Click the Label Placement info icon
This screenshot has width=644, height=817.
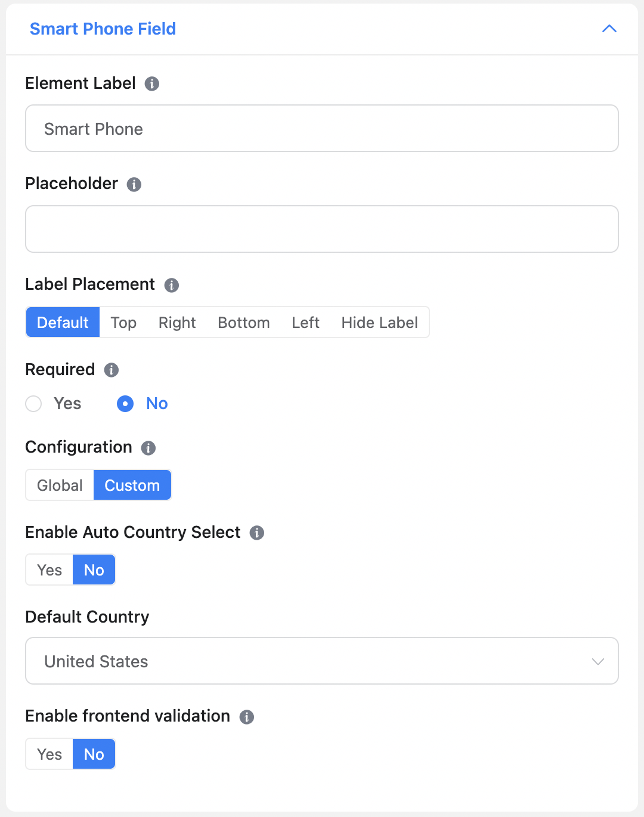pos(171,285)
